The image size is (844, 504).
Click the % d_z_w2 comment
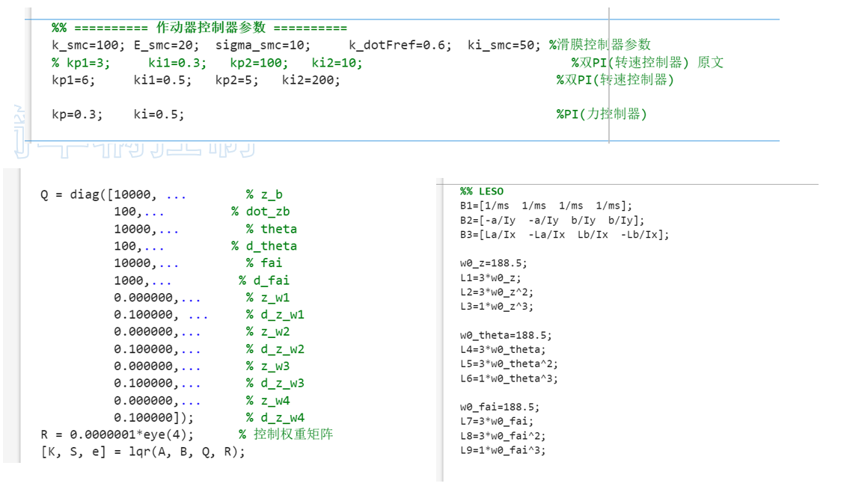tap(275, 350)
